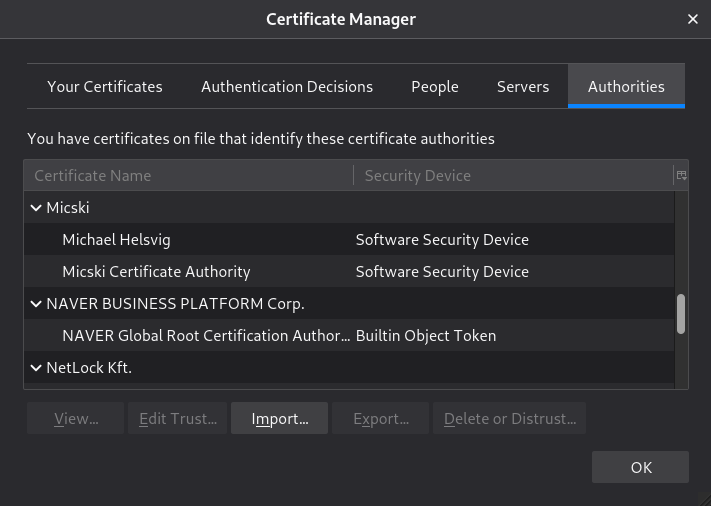Image resolution: width=711 pixels, height=506 pixels.
Task: Open the Authentication Decisions tab
Action: point(287,86)
